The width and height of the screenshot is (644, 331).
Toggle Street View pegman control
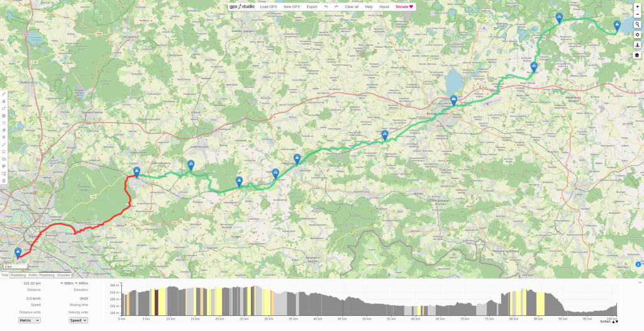click(x=637, y=45)
